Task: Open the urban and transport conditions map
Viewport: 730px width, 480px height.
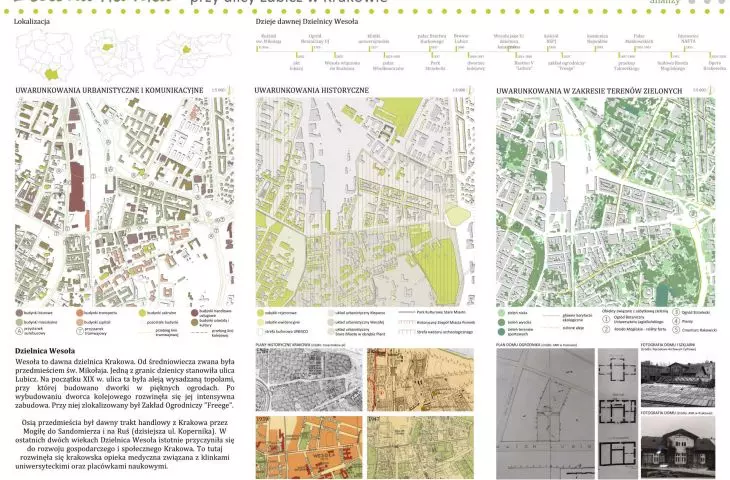Action: pyautogui.click(x=125, y=202)
